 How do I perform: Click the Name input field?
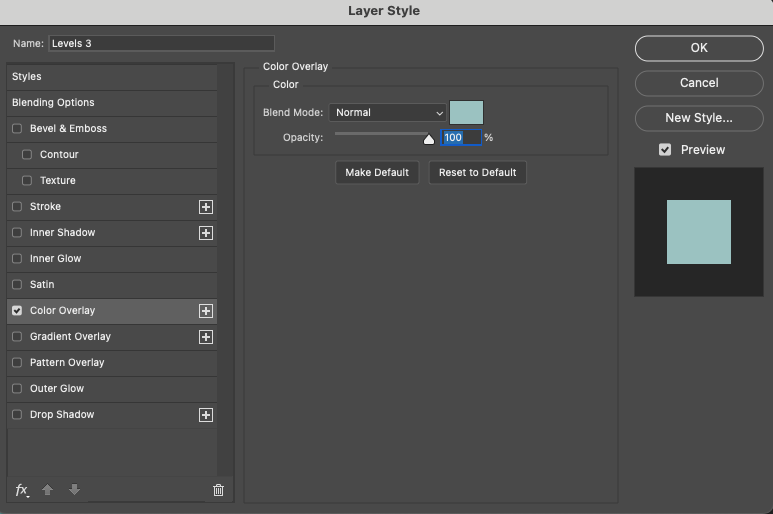[x=161, y=43]
